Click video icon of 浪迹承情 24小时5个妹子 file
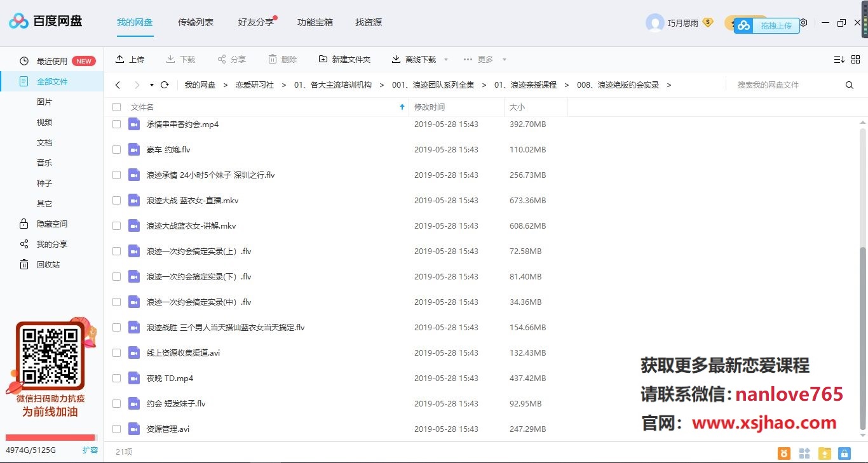This screenshot has width=868, height=463. pyautogui.click(x=133, y=175)
